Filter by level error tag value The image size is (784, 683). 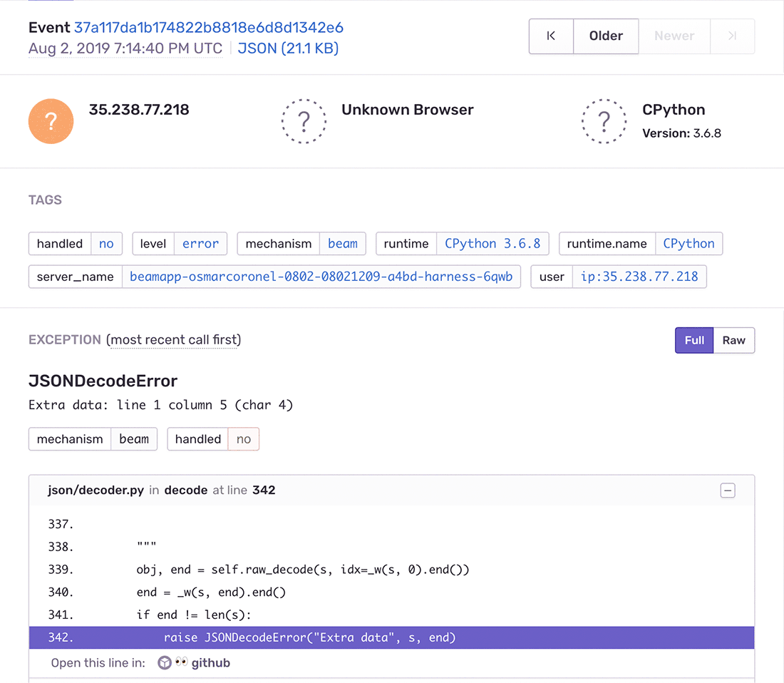pos(200,244)
